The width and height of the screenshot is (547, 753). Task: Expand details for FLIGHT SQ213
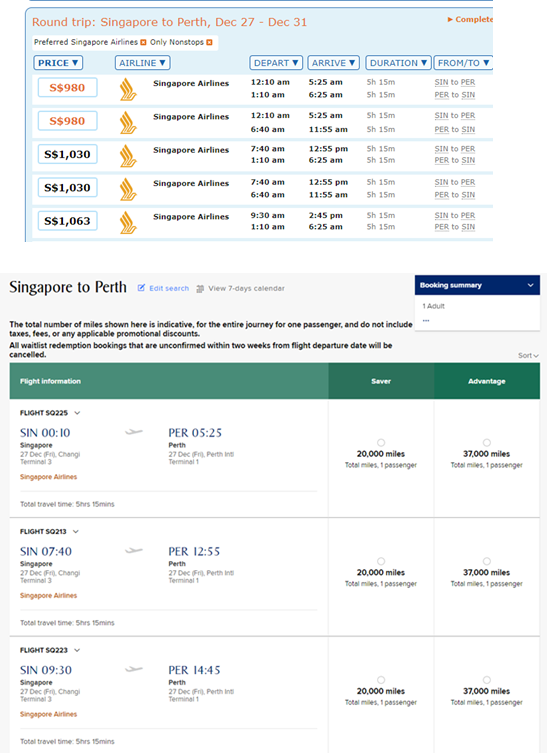76,532
